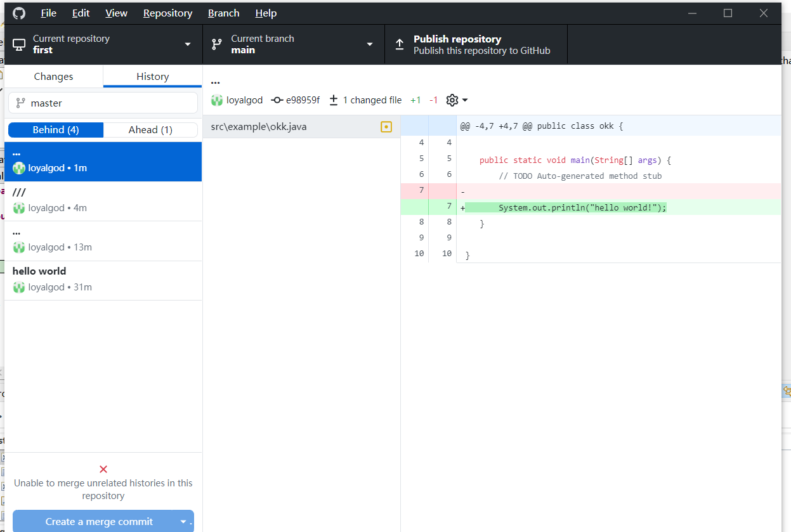The height and width of the screenshot is (532, 791).
Task: Click the TODO Auto-generated method stub line
Action: tap(580, 176)
